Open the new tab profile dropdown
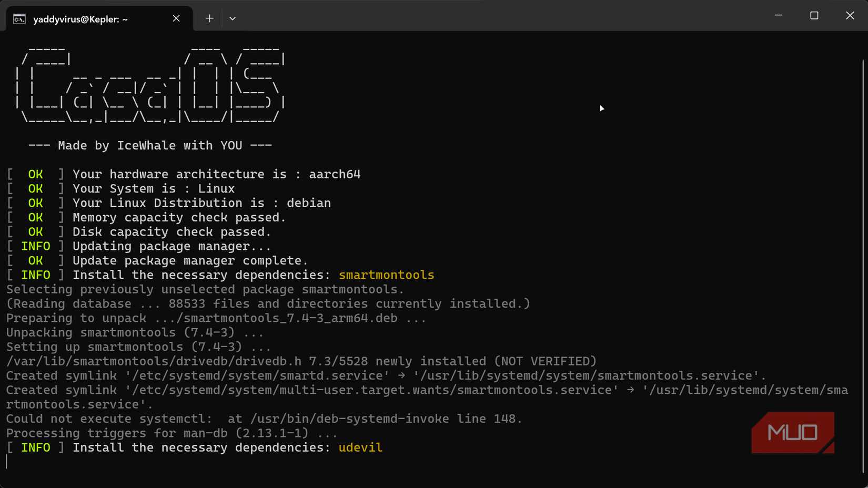868x488 pixels. pyautogui.click(x=233, y=18)
